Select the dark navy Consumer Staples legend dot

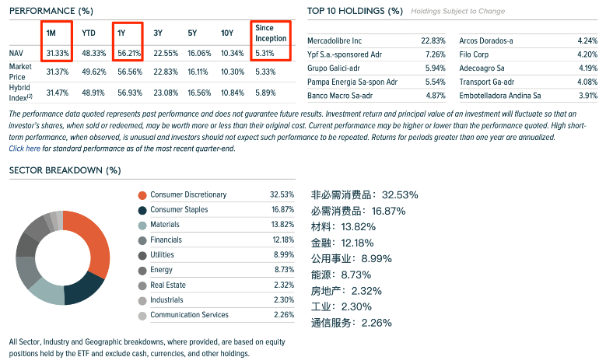coord(142,210)
